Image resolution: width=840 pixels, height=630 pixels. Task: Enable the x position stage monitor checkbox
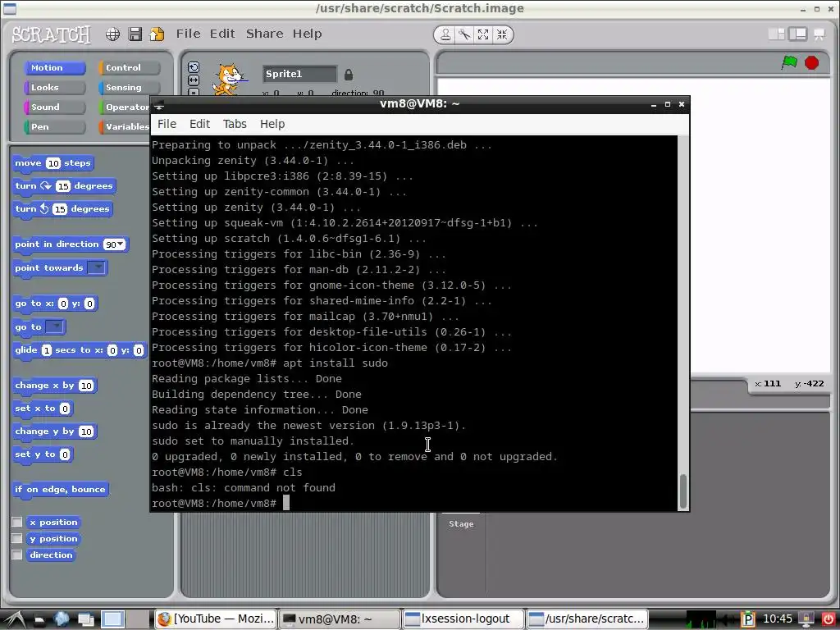pyautogui.click(x=17, y=522)
